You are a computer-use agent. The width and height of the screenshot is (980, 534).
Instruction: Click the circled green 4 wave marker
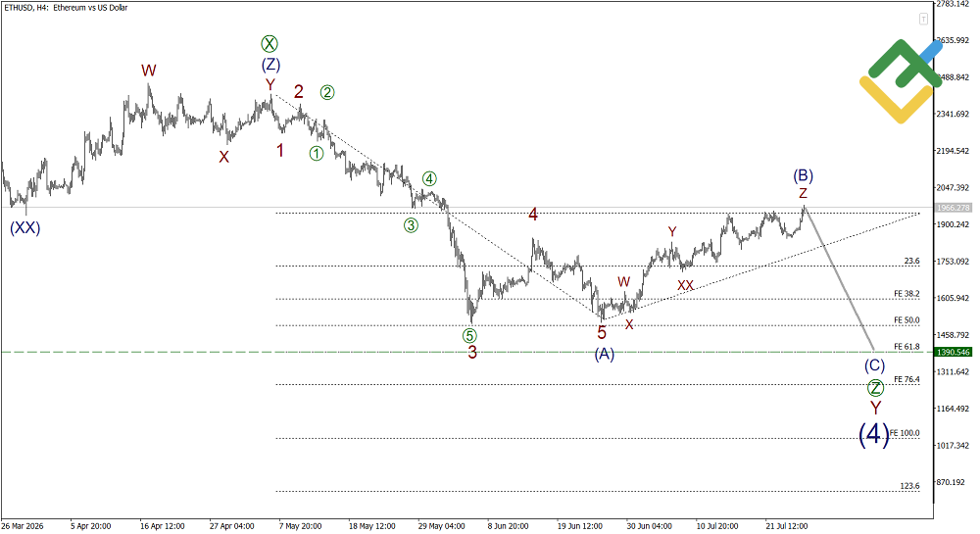(x=429, y=178)
